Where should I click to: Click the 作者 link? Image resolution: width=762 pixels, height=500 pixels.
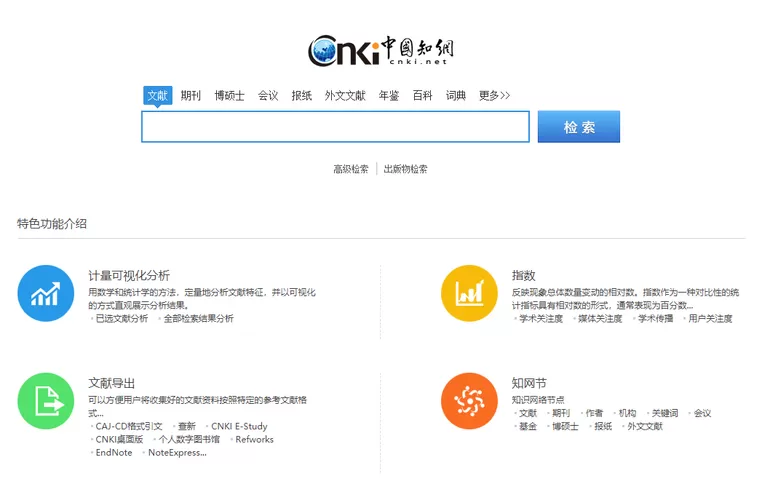pyautogui.click(x=594, y=414)
